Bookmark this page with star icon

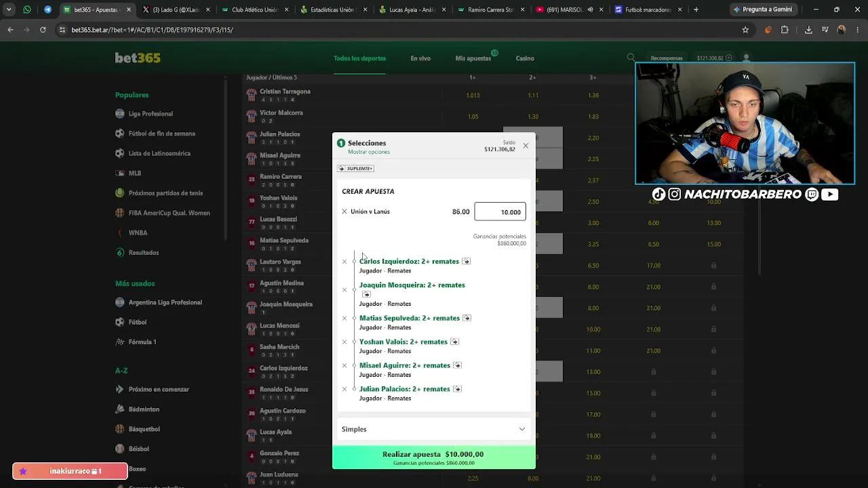pyautogui.click(x=745, y=30)
